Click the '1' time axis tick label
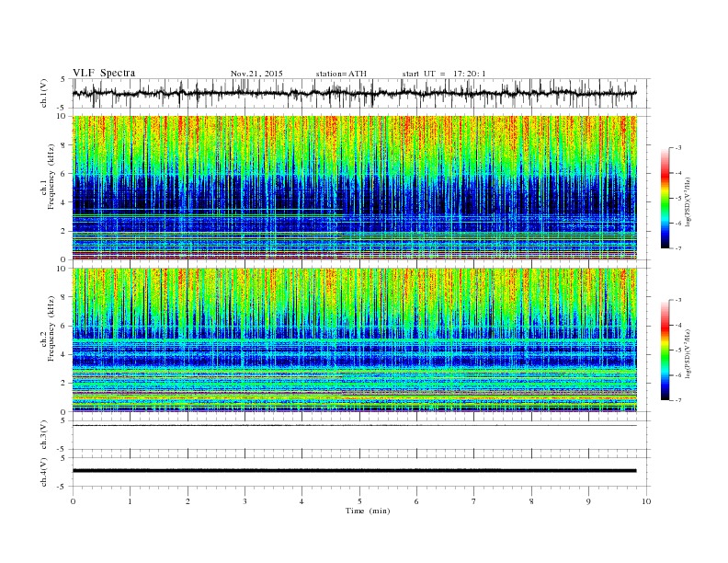728x563 pixels. point(130,501)
